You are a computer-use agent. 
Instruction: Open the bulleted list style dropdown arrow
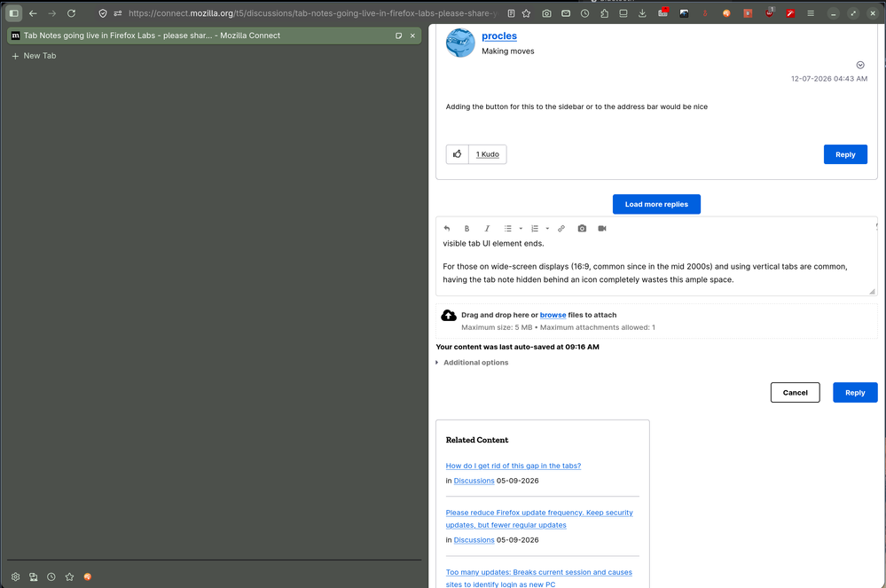point(521,229)
